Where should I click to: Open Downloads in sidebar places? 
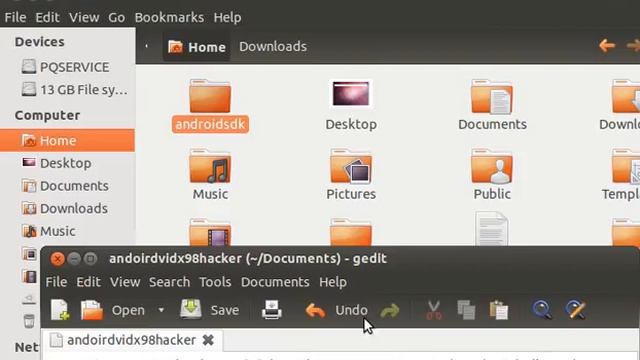pos(64,209)
